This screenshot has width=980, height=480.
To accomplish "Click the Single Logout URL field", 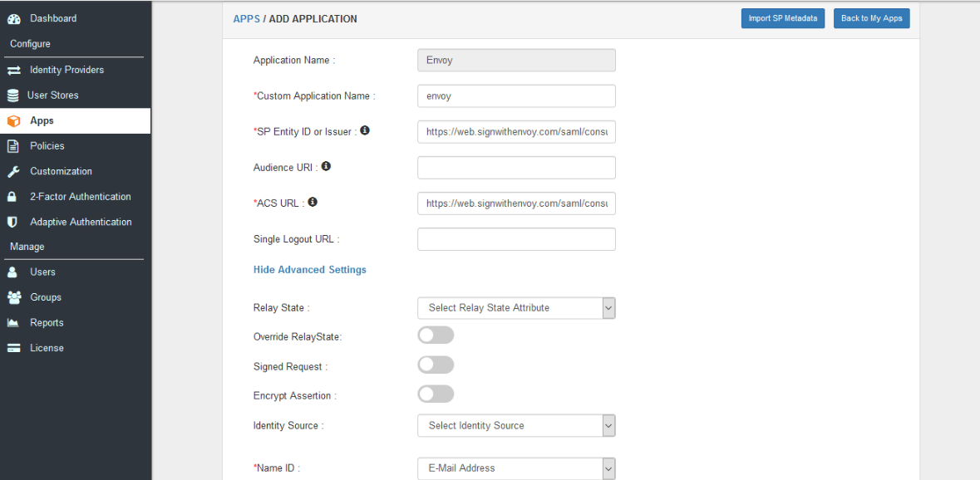I will click(516, 239).
